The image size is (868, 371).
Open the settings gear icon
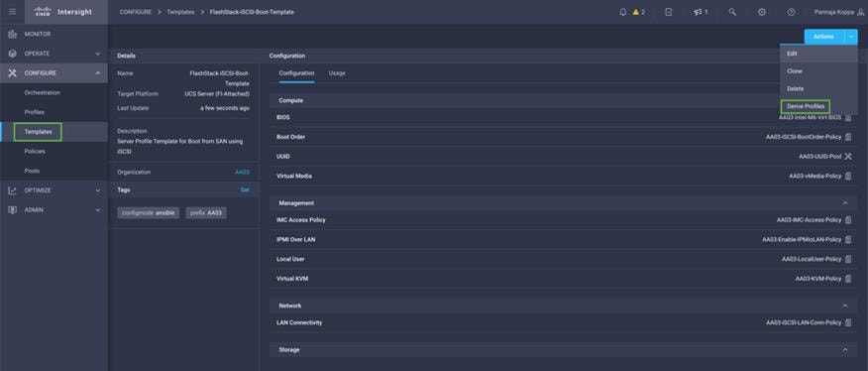pyautogui.click(x=762, y=12)
